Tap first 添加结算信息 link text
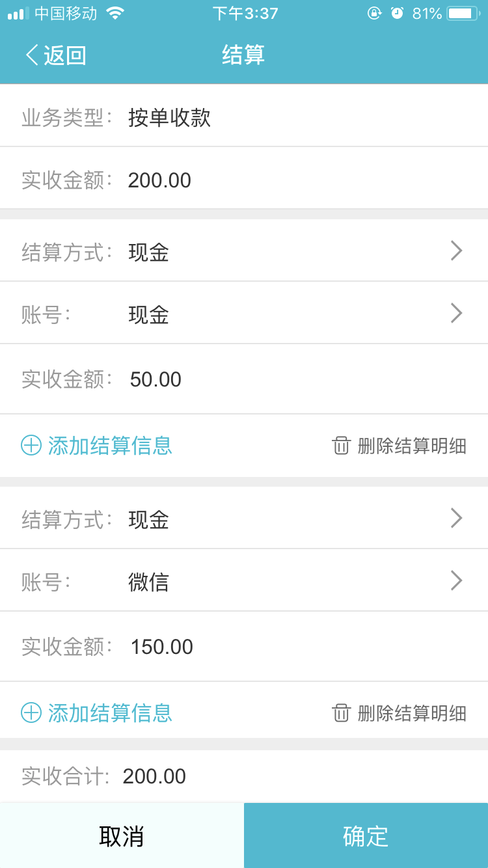The image size is (488, 868). (110, 446)
